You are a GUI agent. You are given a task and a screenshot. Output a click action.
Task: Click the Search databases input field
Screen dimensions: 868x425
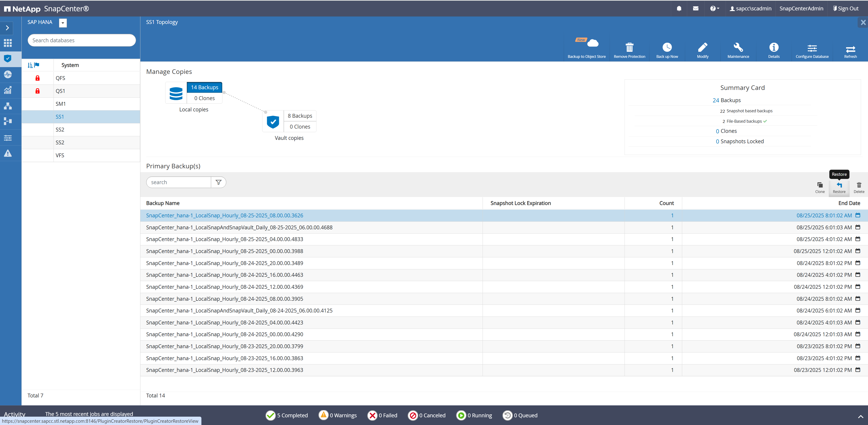coord(81,40)
